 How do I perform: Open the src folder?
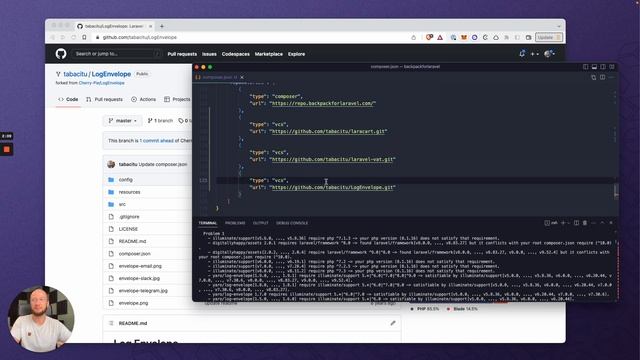(122, 204)
